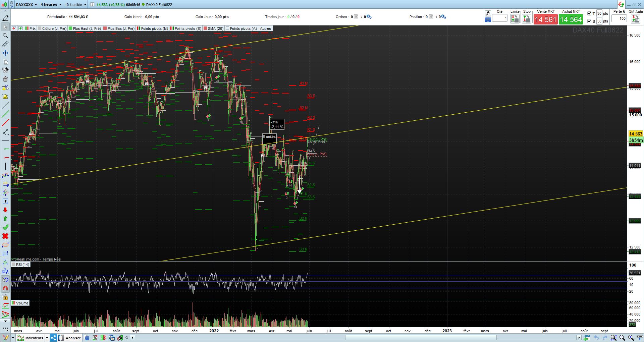Viewport: 644px width, 342px height.
Task: Click the blue share icon
Action: [53, 338]
